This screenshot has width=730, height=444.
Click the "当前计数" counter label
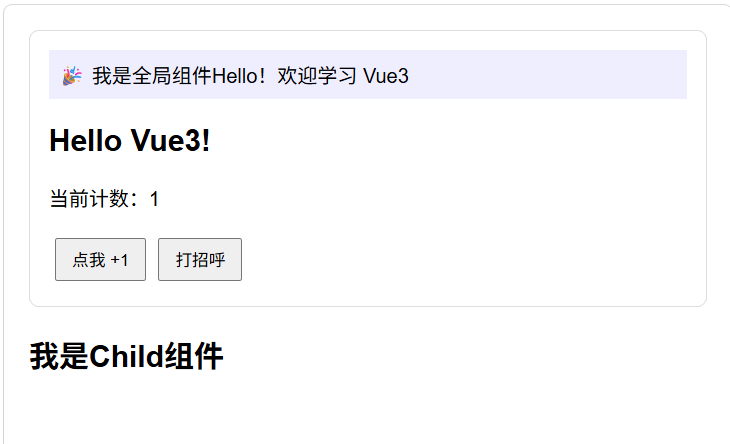(x=89, y=199)
